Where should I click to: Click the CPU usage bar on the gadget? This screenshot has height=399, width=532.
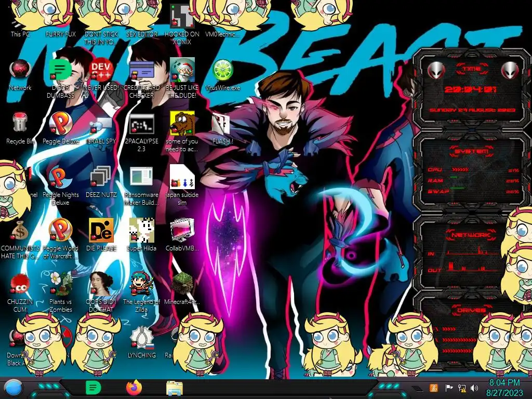(x=460, y=169)
